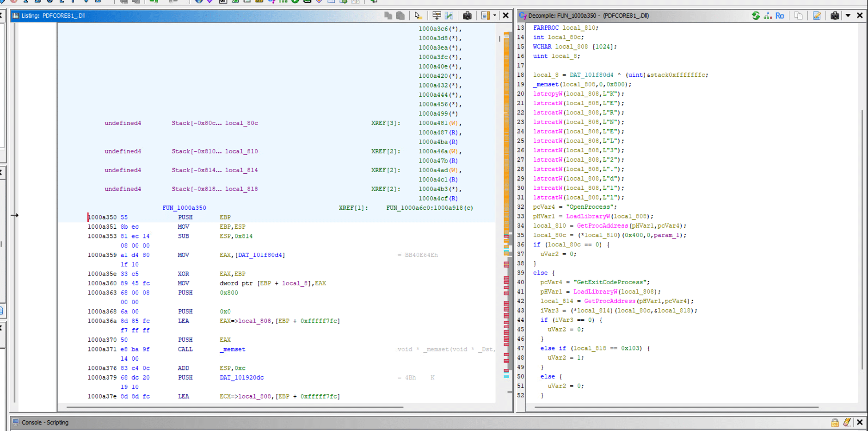Open the Listing diff view icon
Viewport: 868px width, 431px height.
tap(449, 15)
